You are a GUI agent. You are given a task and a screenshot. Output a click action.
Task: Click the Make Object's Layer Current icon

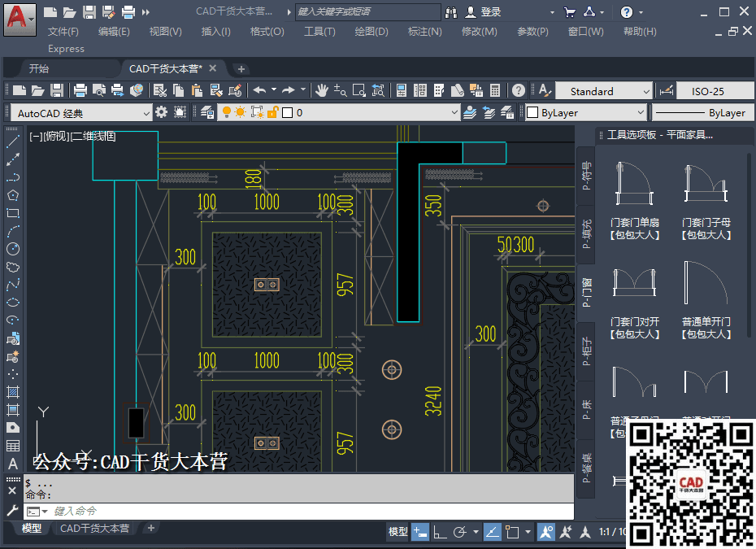tap(470, 112)
